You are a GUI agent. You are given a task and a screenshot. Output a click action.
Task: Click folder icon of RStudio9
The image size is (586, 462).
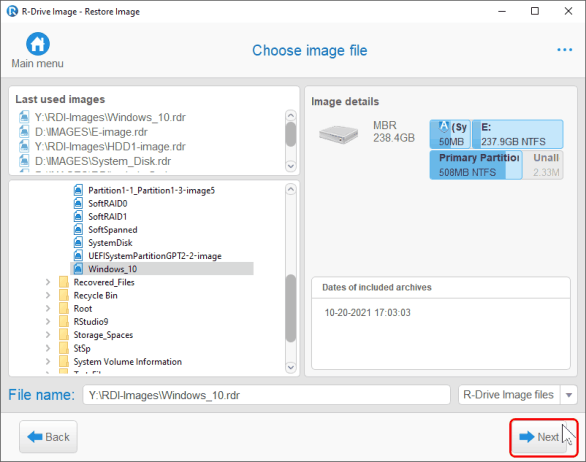tap(64, 321)
